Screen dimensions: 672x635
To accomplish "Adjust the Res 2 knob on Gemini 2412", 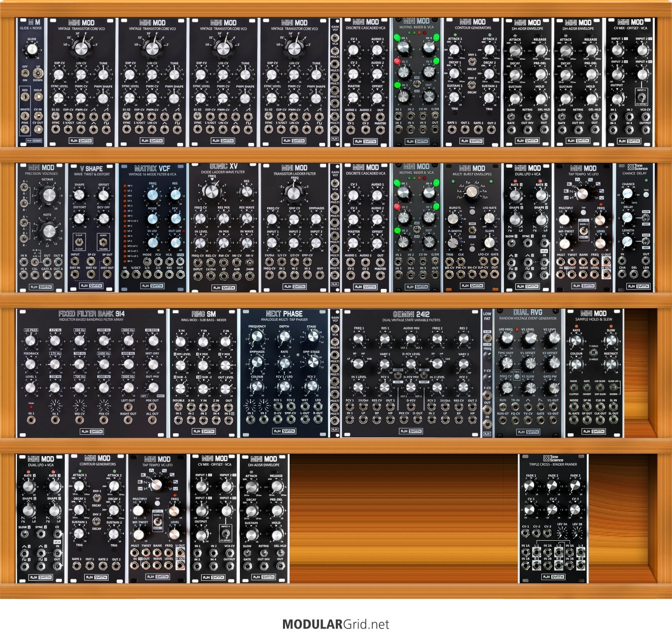I will [x=463, y=340].
